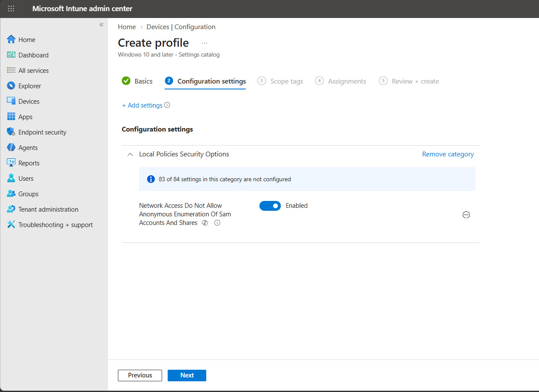Select the Scope tags step tab
539x392 pixels.
280,81
